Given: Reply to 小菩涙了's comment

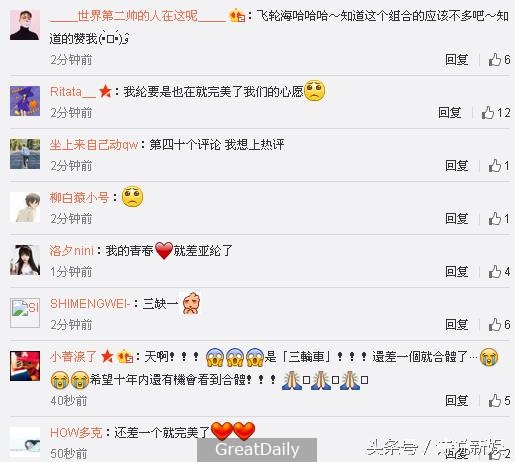Looking at the screenshot, I should pyautogui.click(x=457, y=400).
